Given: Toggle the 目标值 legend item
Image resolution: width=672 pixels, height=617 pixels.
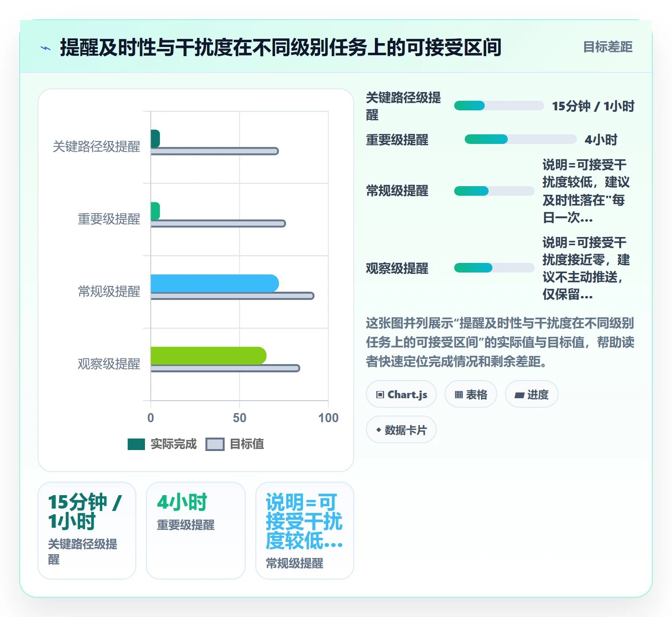Looking at the screenshot, I should (x=235, y=444).
